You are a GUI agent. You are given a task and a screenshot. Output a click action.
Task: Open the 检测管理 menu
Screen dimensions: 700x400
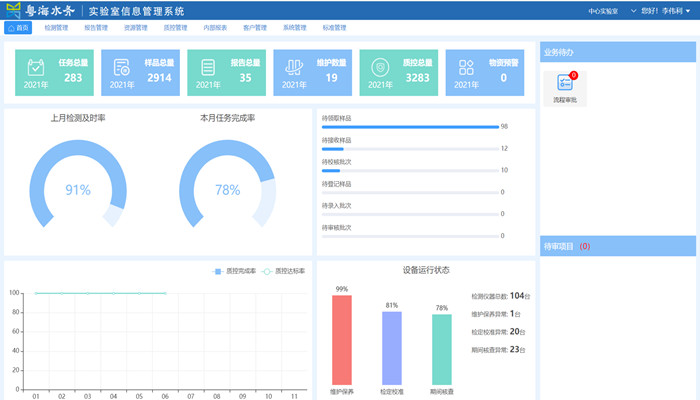(57, 28)
